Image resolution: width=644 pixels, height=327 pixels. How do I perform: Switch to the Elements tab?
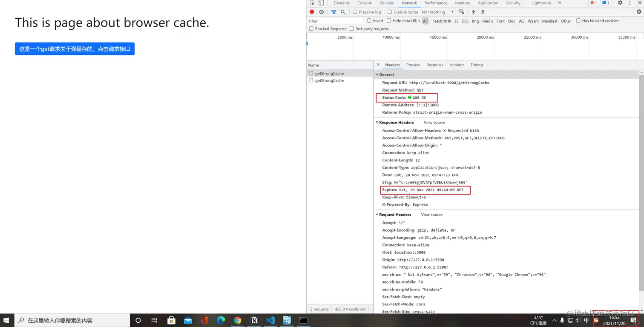pyautogui.click(x=342, y=3)
